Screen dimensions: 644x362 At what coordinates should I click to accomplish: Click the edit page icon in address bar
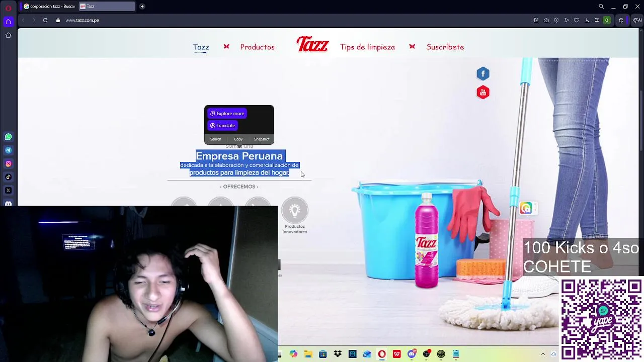pos(536,20)
